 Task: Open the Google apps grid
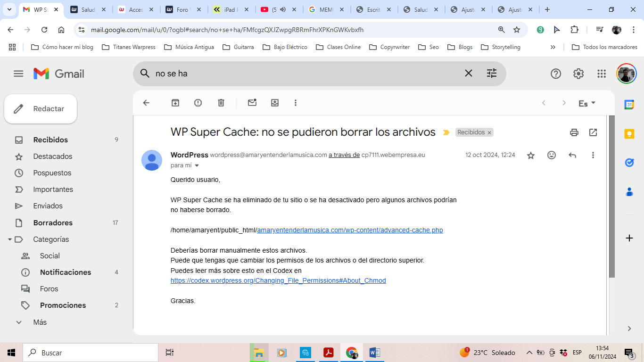[x=602, y=74]
